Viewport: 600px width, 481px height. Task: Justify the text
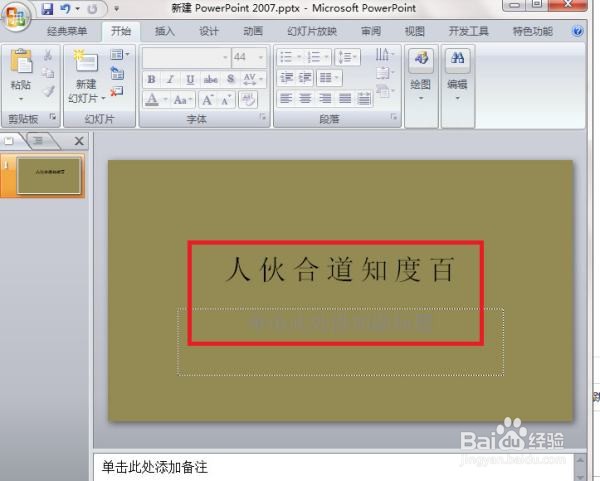(345, 99)
